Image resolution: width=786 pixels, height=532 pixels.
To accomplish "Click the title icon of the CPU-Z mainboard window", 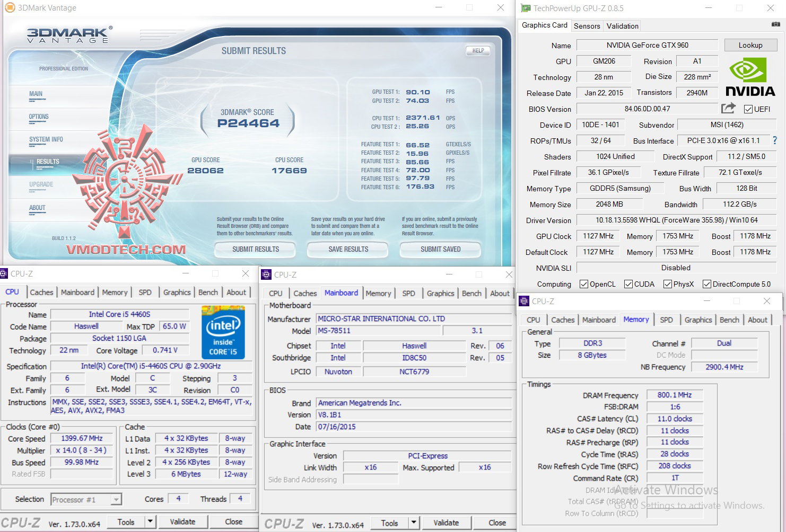I will (266, 274).
